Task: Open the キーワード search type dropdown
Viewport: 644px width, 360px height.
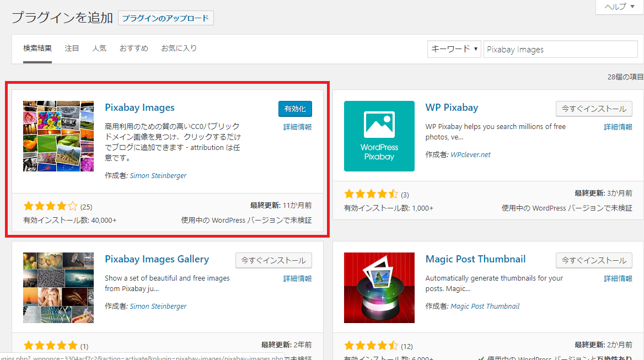Action: point(454,49)
